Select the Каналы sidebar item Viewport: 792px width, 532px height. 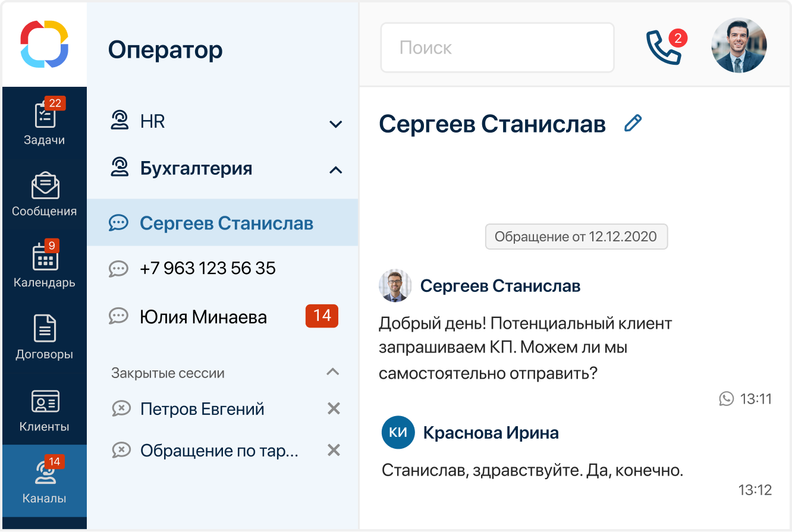[45, 481]
